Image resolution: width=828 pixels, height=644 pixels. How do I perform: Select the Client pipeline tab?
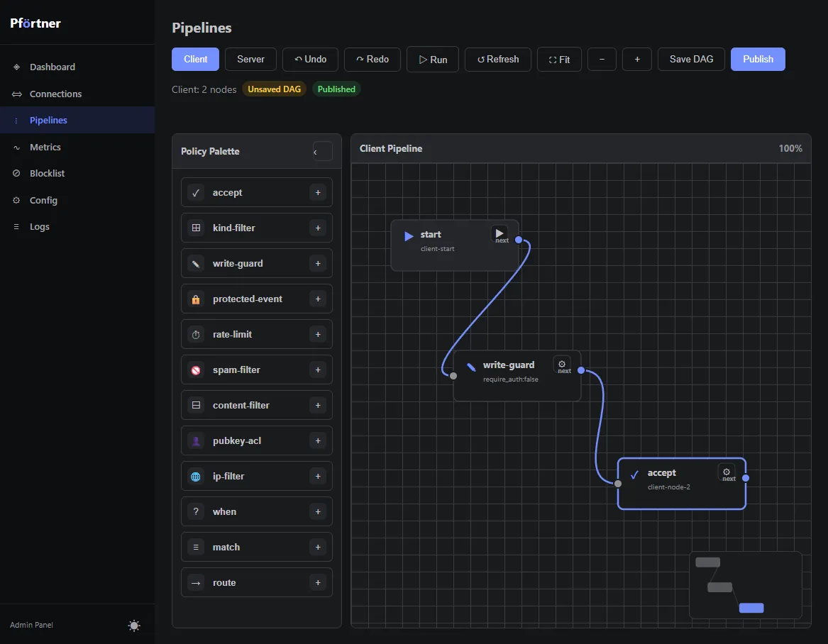195,59
